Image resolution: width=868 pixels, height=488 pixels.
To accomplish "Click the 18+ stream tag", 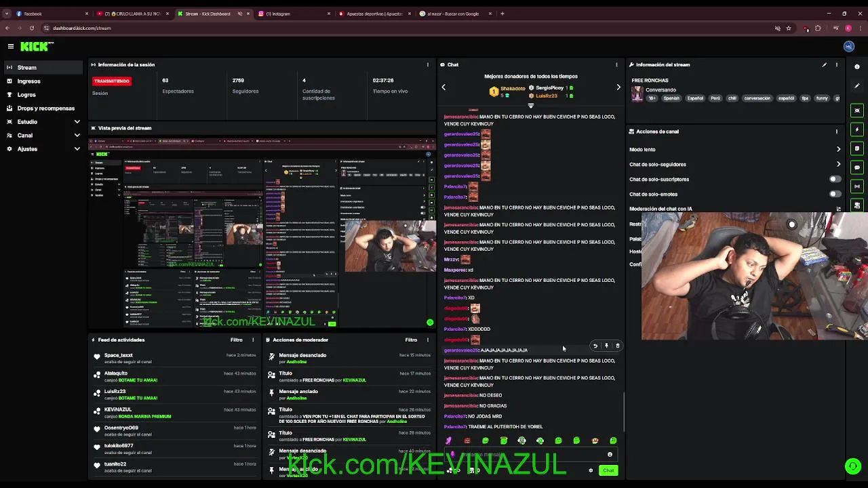I will click(652, 98).
